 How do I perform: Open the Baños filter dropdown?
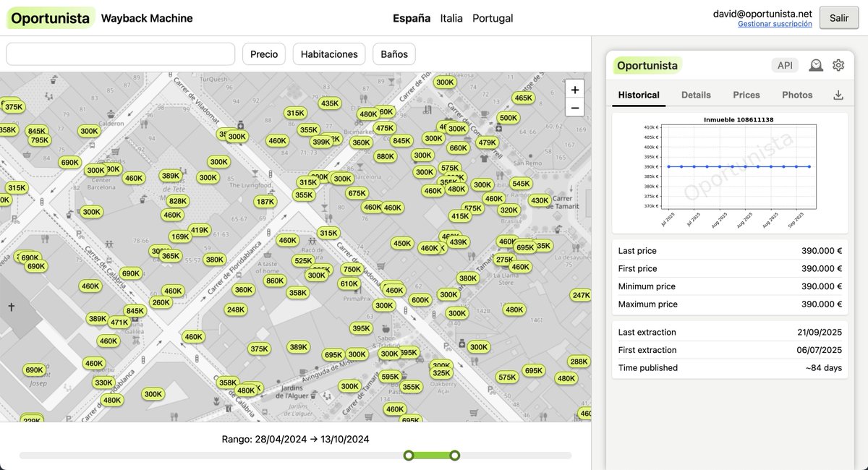tap(394, 54)
